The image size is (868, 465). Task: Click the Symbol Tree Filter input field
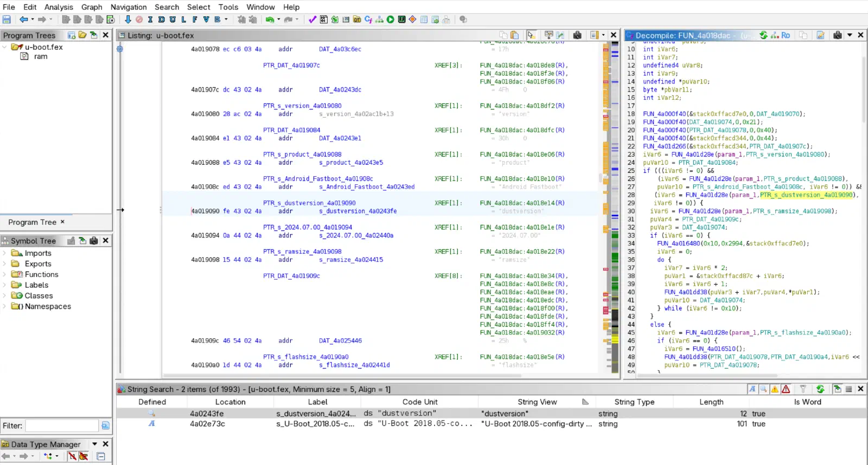[62, 426]
